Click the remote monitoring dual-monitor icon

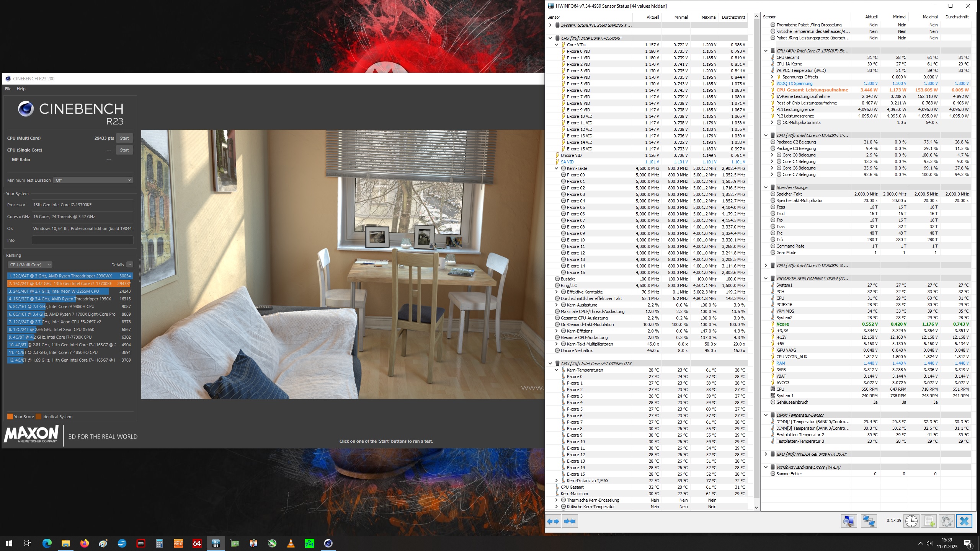(869, 521)
